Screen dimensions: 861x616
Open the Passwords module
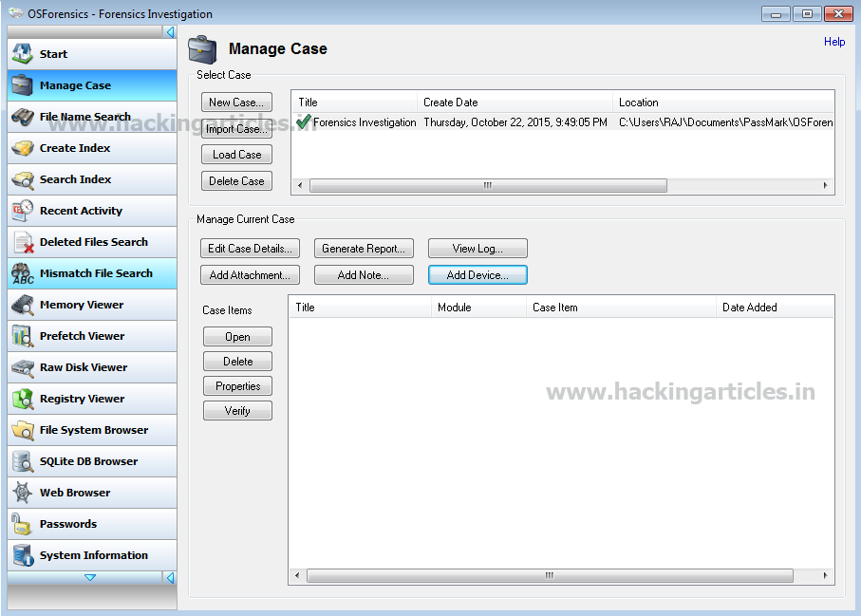click(92, 524)
